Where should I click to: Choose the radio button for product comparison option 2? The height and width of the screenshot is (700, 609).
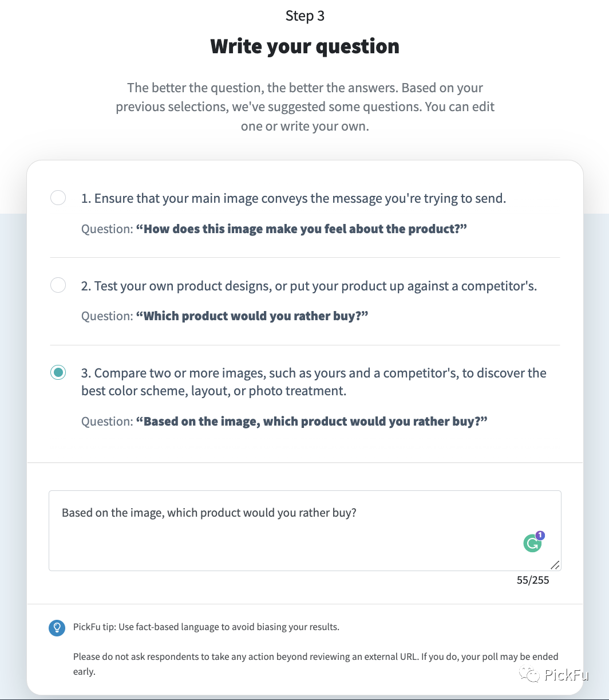58,285
